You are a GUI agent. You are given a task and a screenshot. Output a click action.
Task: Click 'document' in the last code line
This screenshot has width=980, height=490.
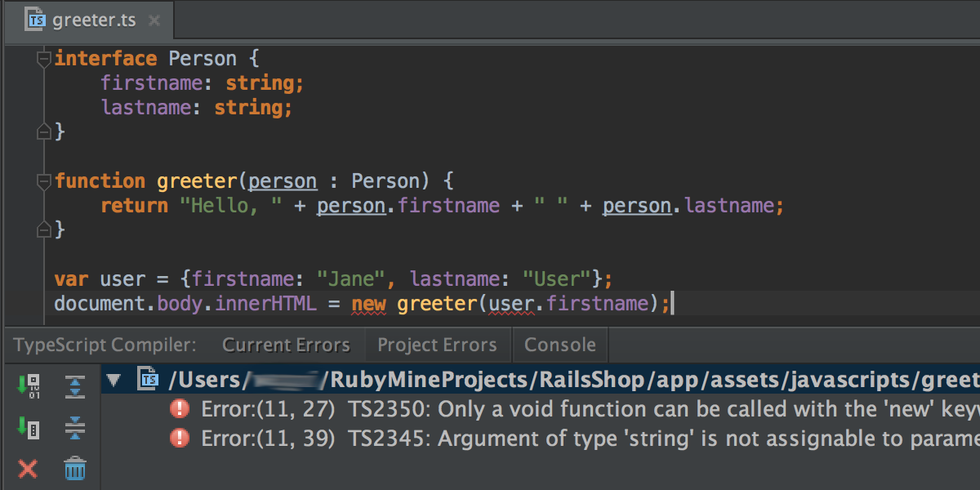[x=100, y=305]
